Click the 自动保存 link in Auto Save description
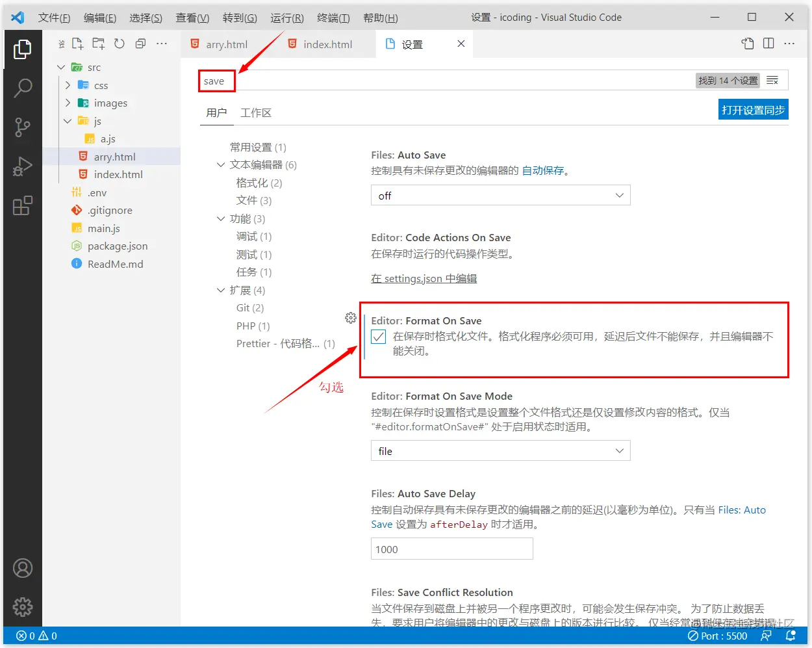Screen dimensions: 812x648 pos(543,170)
